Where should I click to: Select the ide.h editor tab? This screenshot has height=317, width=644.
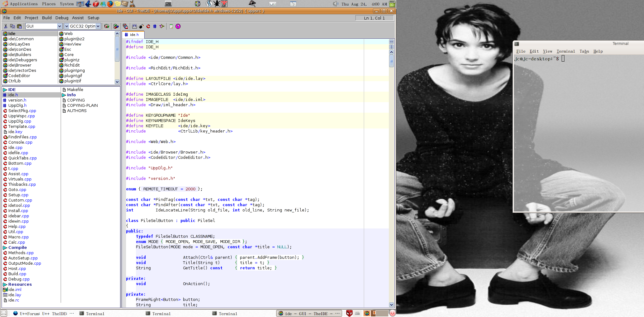(133, 35)
